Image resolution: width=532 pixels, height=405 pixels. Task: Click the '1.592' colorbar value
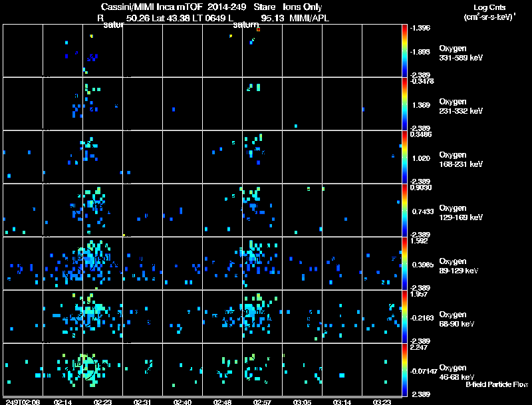pos(419,241)
